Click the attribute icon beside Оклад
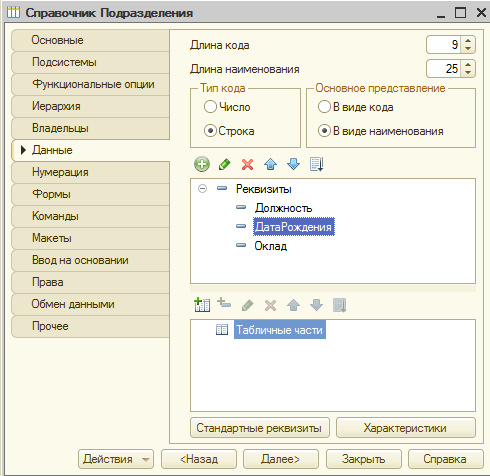This screenshot has width=490, height=476. tap(241, 245)
